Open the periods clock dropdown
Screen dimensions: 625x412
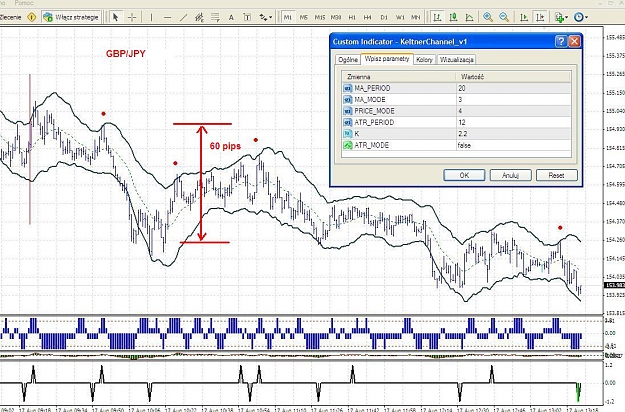point(580,17)
